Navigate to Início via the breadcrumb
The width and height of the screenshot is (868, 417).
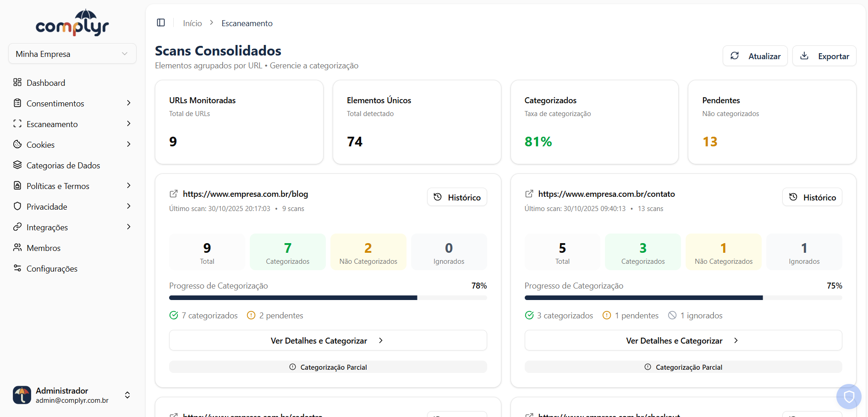point(192,23)
